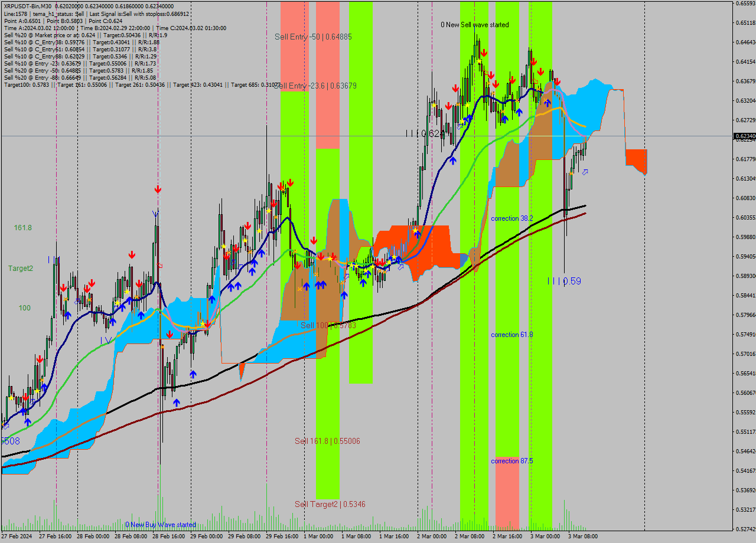This screenshot has height=543, width=756.
Task: Click the '29 Feb 16:00' time axis label
Action: click(x=282, y=537)
